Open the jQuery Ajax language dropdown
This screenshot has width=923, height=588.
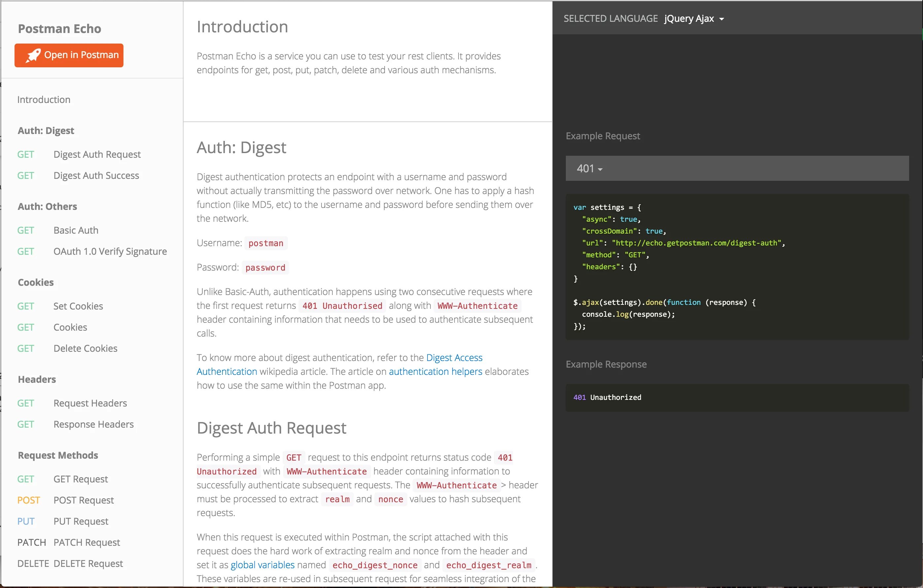coord(694,18)
